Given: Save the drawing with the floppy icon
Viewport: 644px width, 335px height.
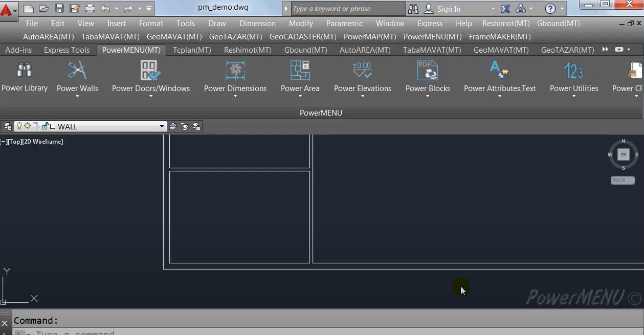Looking at the screenshot, I should (x=59, y=9).
